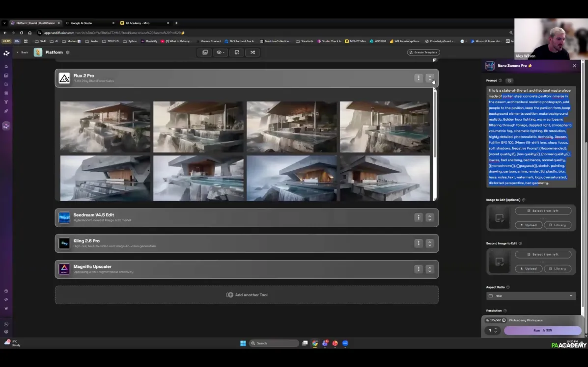Close the Nano Banana Pro panel

574,66
